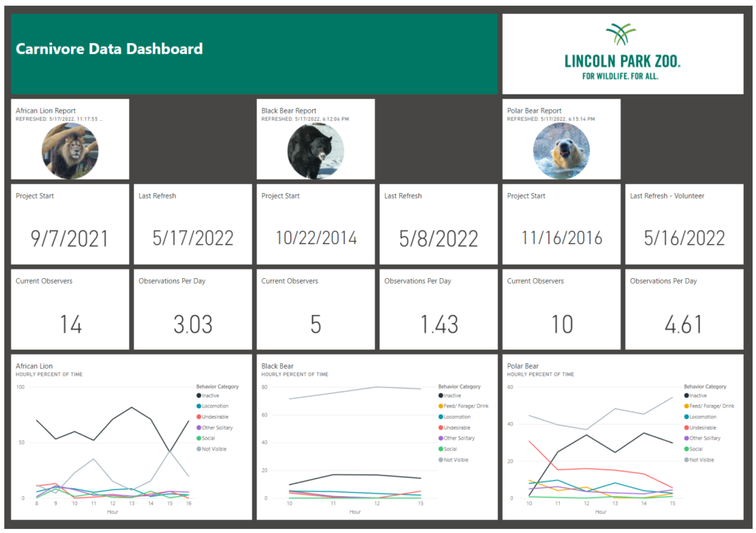
Task: Click the African Lion circular photo
Action: 70,151
